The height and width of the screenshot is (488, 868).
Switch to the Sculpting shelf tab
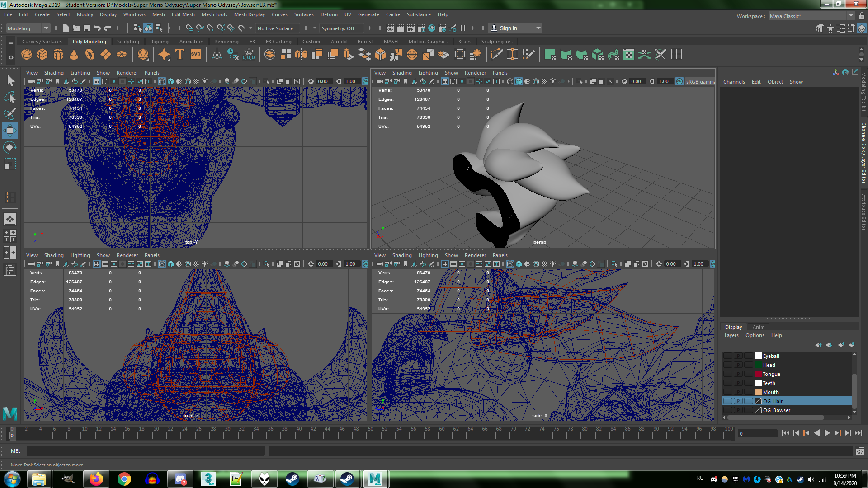[x=128, y=42]
